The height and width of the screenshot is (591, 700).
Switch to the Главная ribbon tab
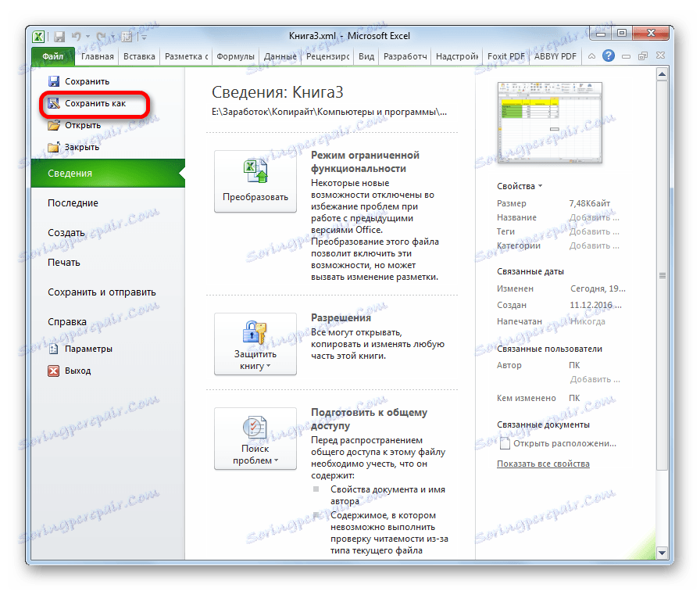click(98, 56)
